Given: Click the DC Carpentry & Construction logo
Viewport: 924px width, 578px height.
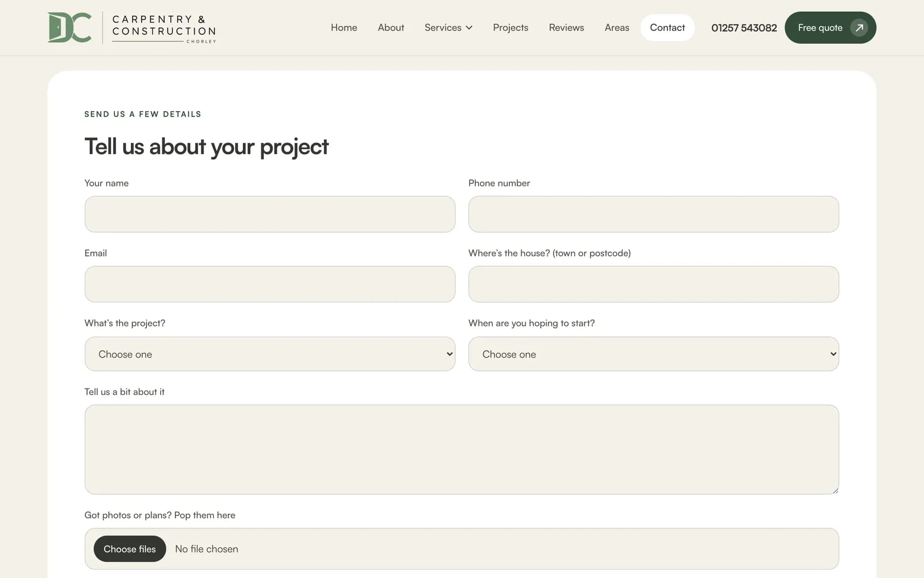Looking at the screenshot, I should tap(132, 27).
